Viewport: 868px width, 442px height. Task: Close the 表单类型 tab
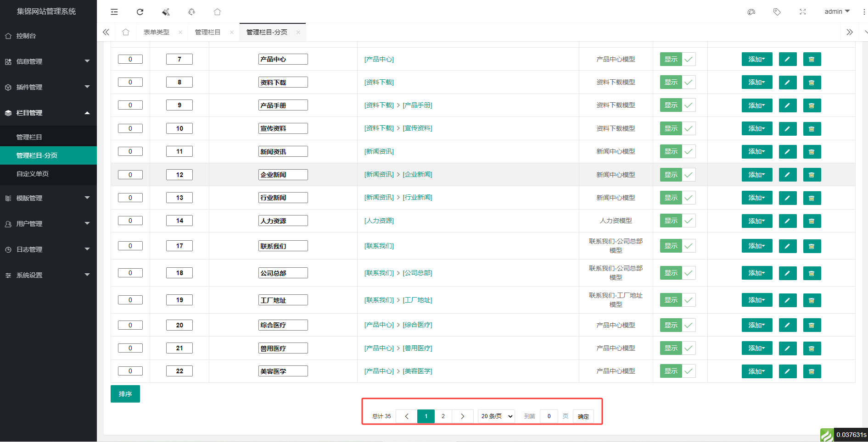(180, 32)
